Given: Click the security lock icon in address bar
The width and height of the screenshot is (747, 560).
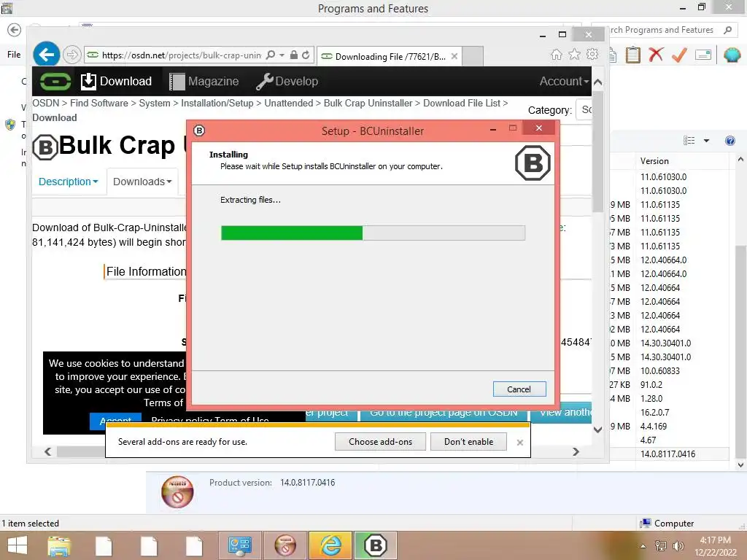Looking at the screenshot, I should (x=294, y=55).
